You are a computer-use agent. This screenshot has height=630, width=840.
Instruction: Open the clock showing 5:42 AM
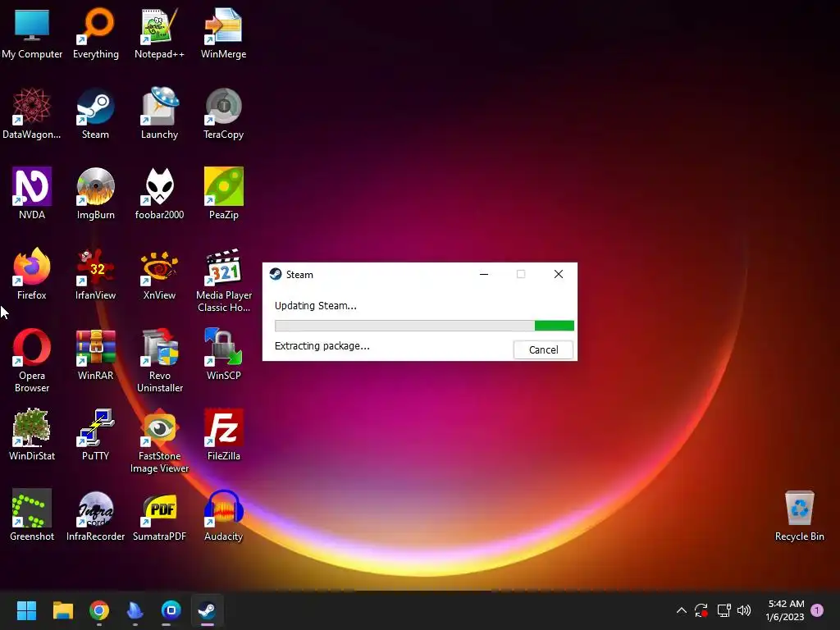tap(785, 610)
